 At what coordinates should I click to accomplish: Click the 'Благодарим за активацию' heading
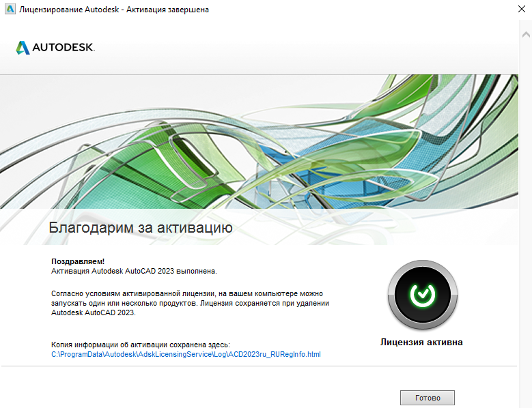(x=141, y=228)
